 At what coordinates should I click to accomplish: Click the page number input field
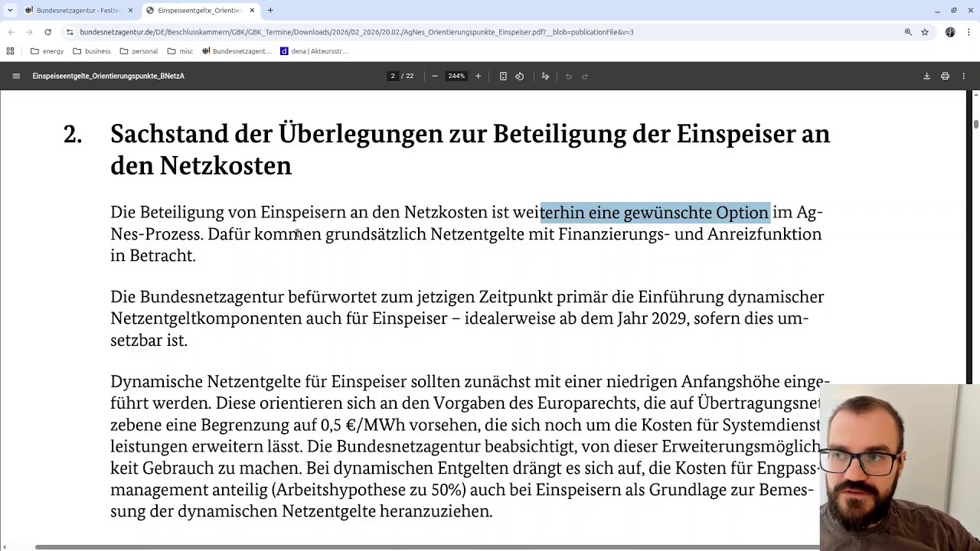(393, 76)
